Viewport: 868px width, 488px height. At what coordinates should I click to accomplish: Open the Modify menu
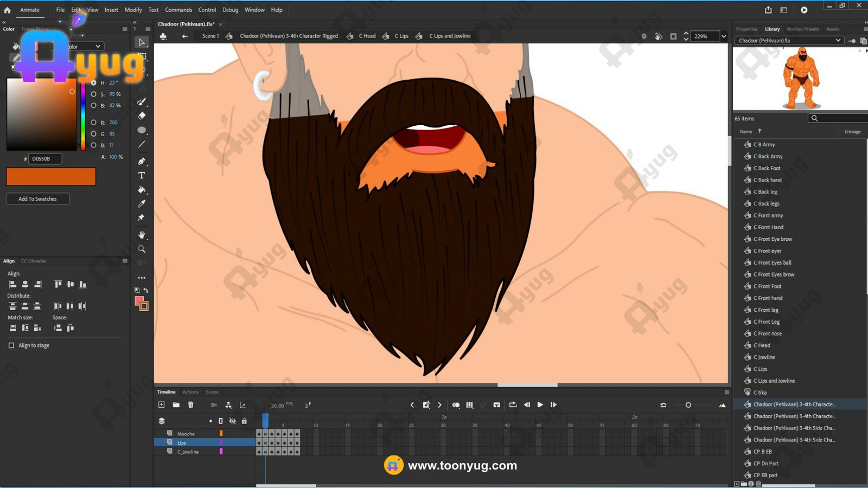(133, 10)
